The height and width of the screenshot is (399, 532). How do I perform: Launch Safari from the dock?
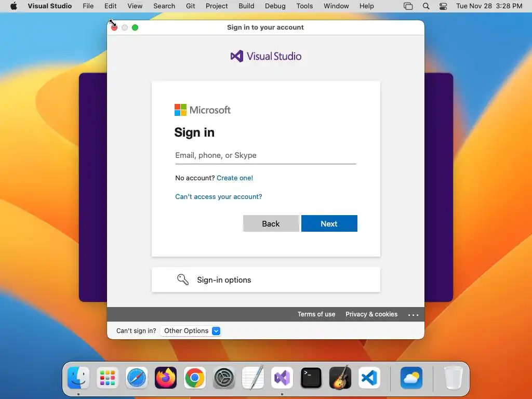137,378
